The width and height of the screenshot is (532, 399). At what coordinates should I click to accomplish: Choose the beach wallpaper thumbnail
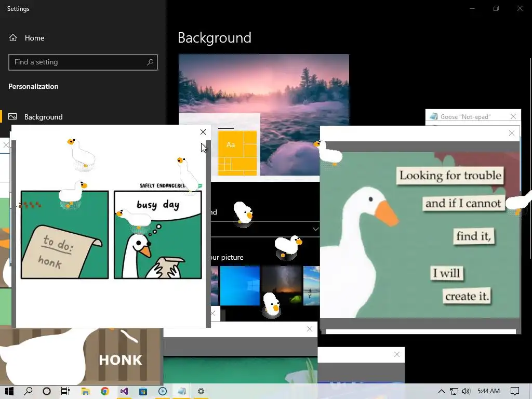(312, 286)
